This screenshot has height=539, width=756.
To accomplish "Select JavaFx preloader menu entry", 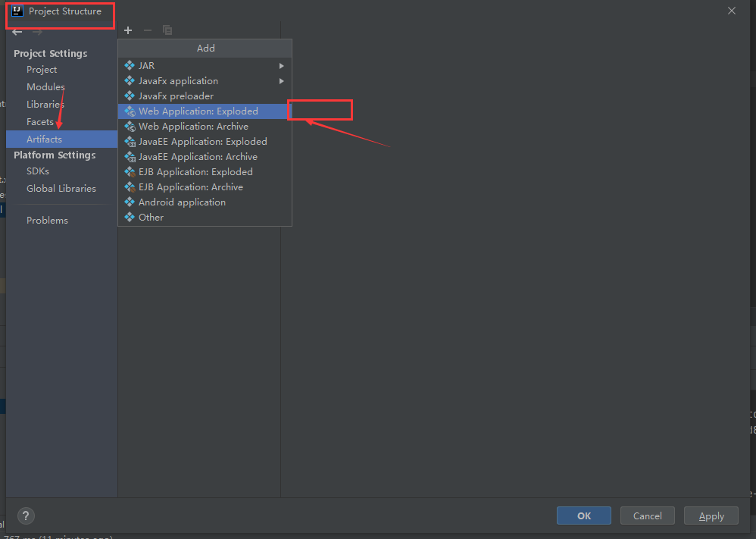I will coord(205,96).
